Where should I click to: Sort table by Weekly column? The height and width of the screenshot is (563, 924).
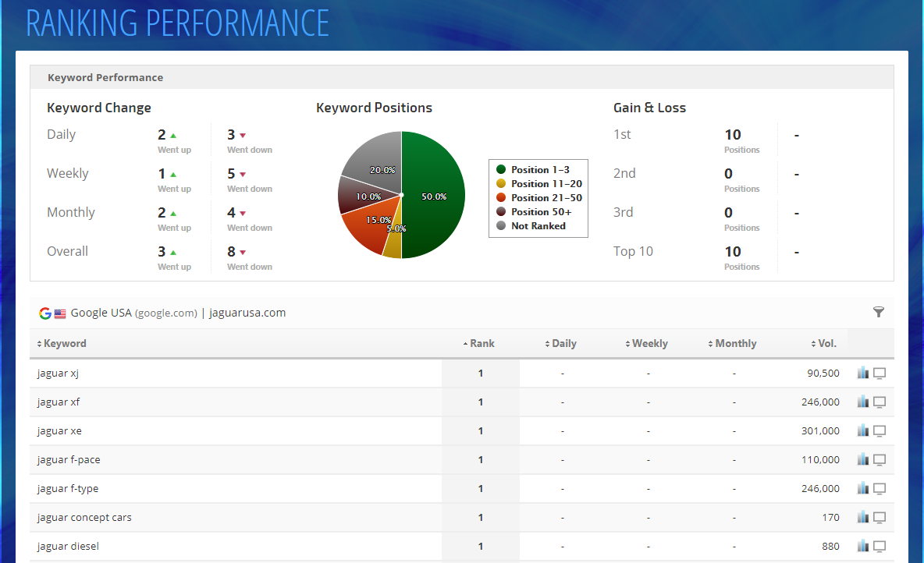(649, 344)
